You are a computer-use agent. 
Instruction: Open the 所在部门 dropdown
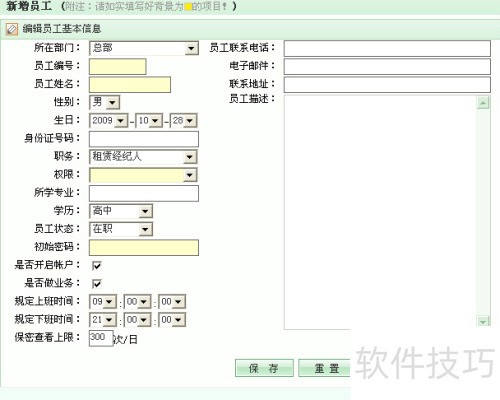click(x=144, y=48)
